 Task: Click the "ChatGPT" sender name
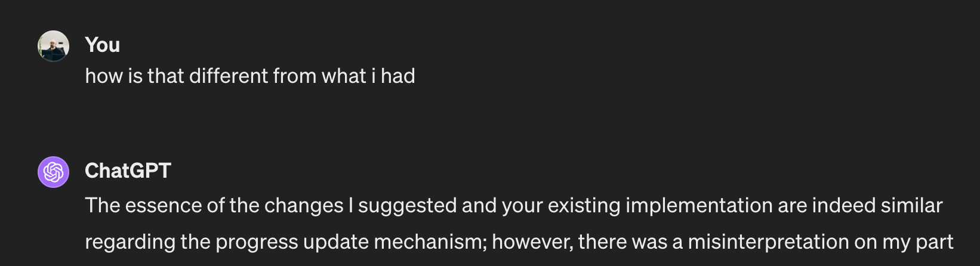pos(128,171)
